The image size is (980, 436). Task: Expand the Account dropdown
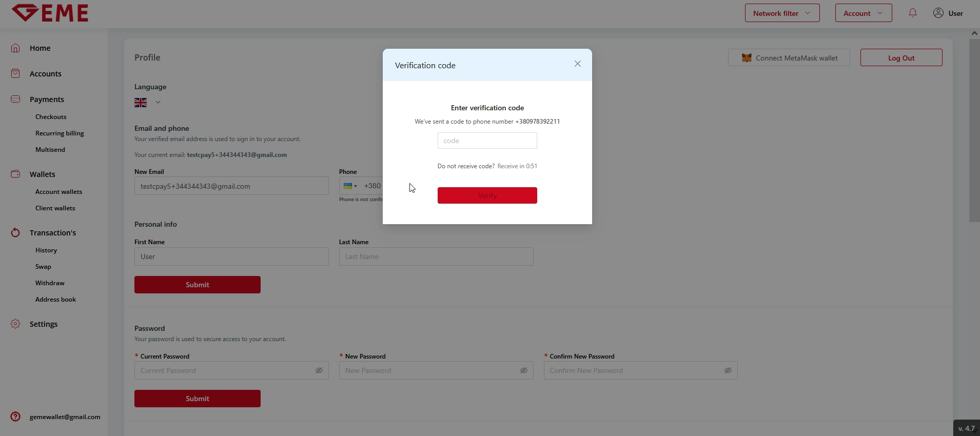[x=863, y=13]
